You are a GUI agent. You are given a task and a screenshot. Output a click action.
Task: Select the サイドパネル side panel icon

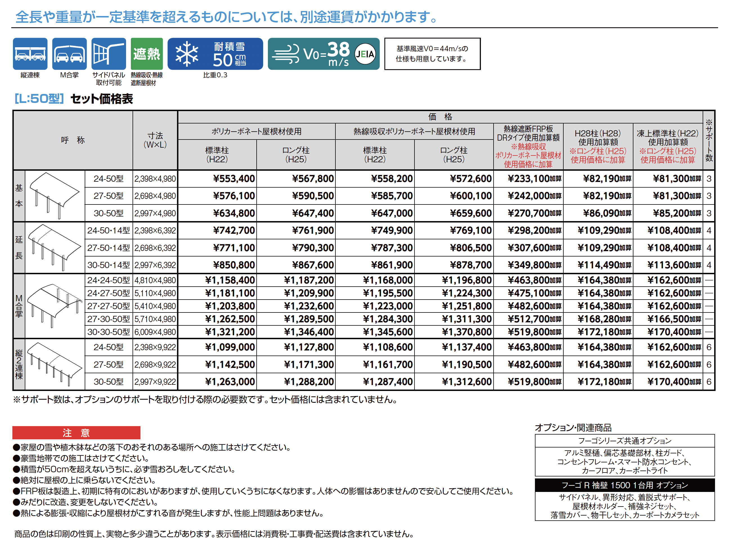108,54
